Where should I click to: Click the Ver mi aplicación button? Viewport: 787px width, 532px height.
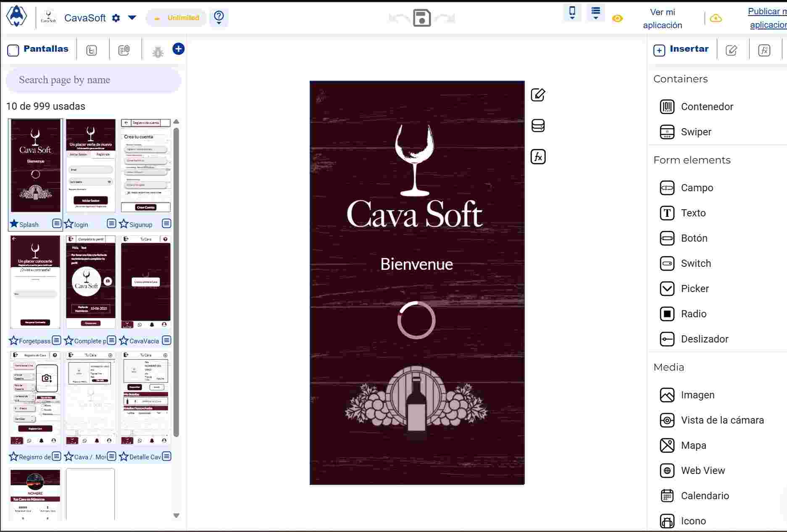(x=662, y=19)
